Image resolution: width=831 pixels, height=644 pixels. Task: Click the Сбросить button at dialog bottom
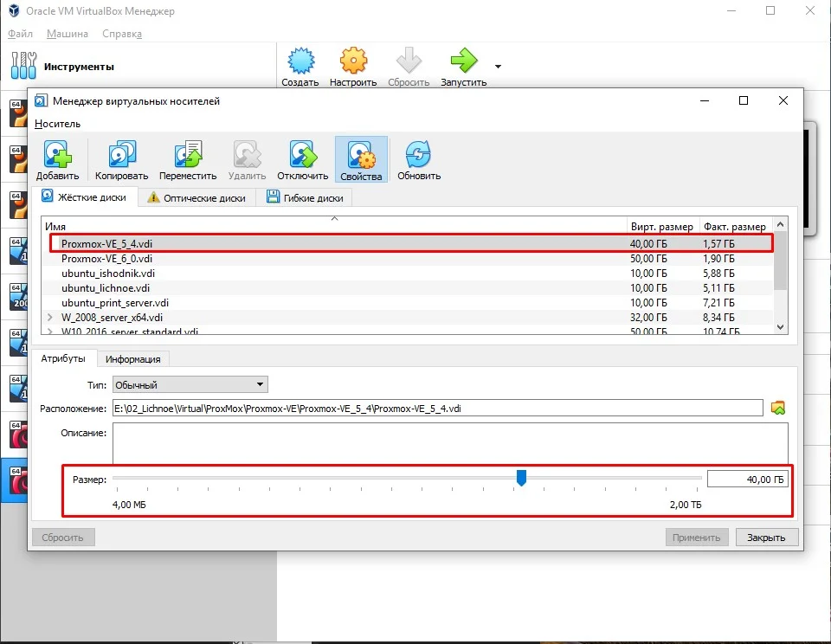pos(63,538)
